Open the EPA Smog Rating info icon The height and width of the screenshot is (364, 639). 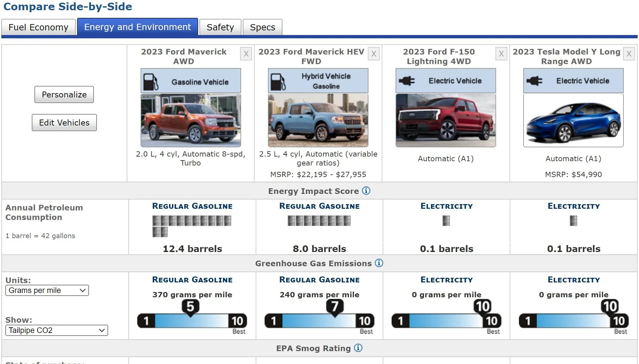pyautogui.click(x=358, y=348)
